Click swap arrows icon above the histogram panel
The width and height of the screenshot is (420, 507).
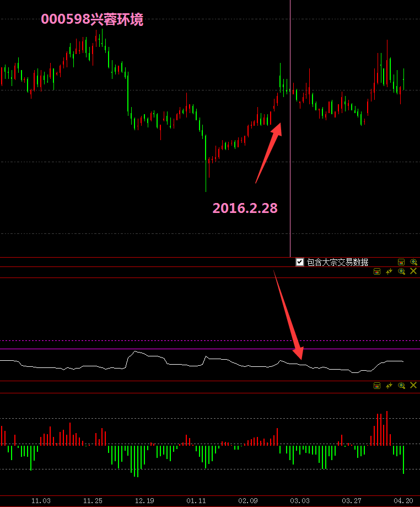390,386
